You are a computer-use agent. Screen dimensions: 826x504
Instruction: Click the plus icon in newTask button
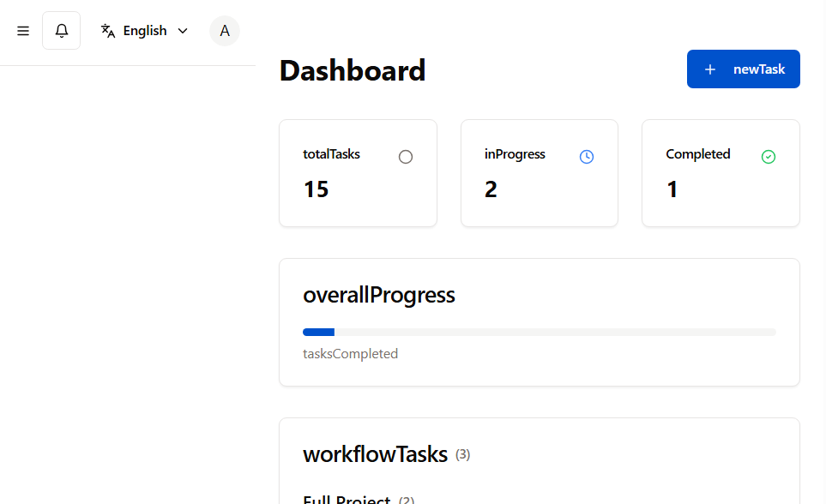(710, 69)
